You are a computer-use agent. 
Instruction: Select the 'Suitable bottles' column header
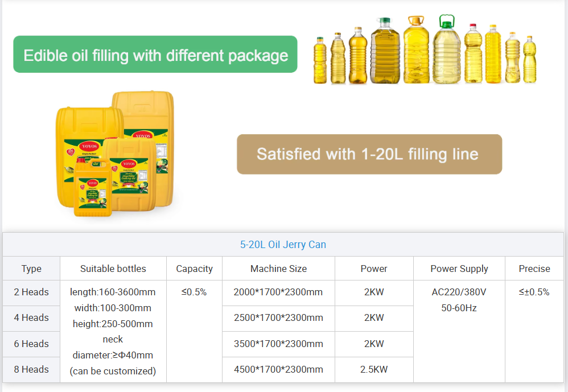[113, 269]
